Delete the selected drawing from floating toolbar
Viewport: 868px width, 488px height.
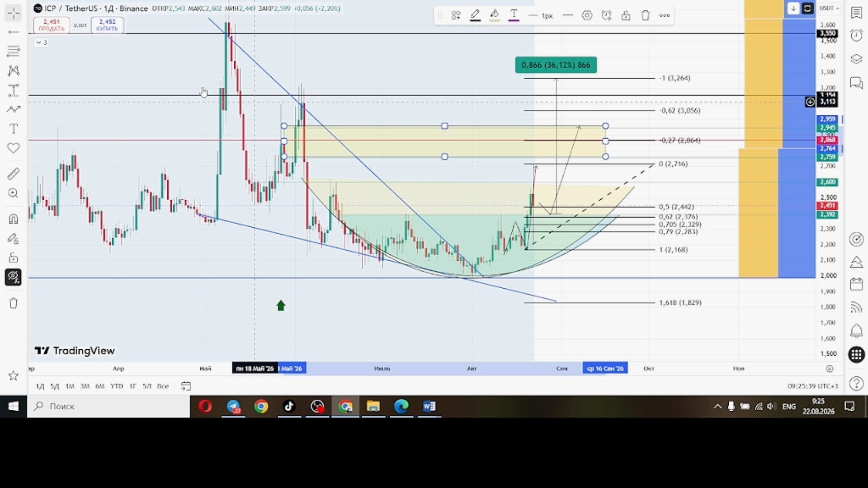tap(645, 15)
